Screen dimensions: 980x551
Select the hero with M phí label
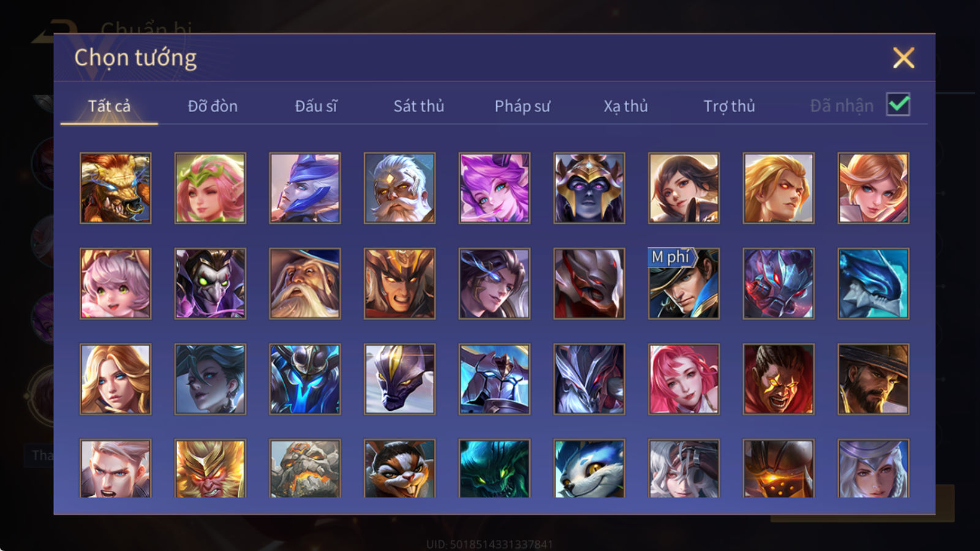point(684,283)
